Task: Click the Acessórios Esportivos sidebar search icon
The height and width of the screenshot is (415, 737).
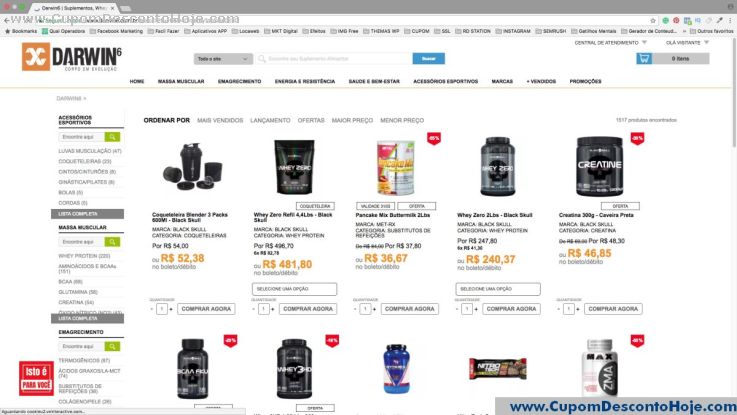Action: pyautogui.click(x=112, y=137)
